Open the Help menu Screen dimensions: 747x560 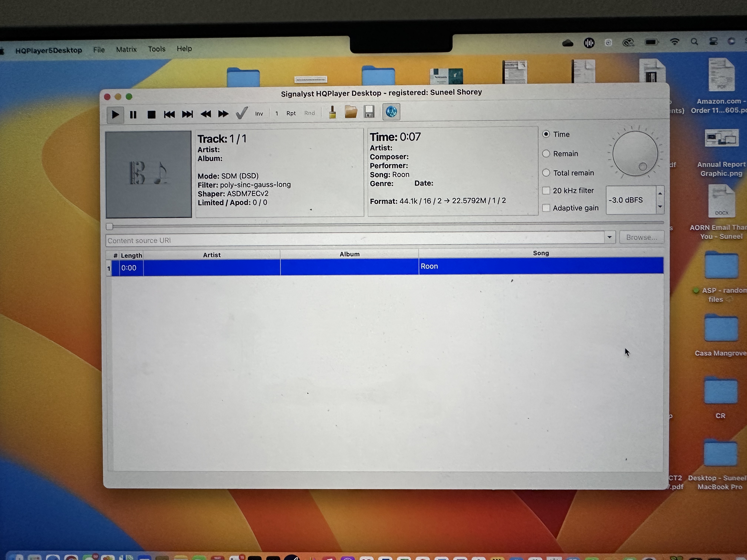pyautogui.click(x=184, y=49)
